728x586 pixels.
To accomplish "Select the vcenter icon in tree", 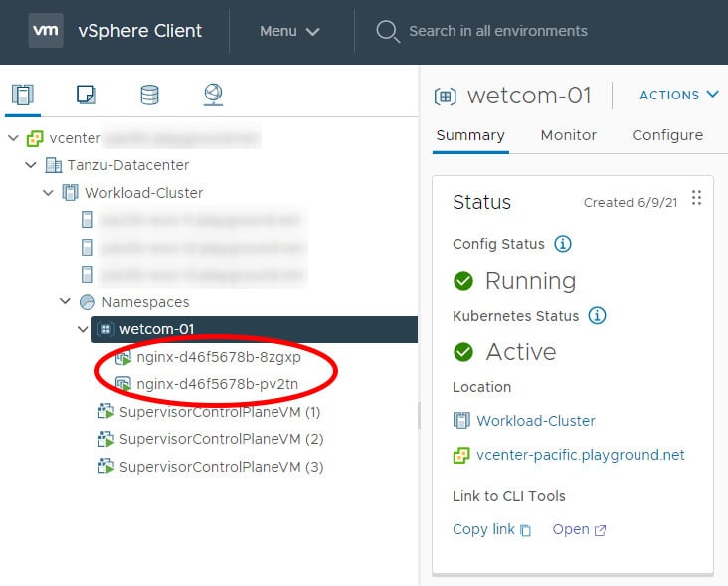I will coord(35,138).
